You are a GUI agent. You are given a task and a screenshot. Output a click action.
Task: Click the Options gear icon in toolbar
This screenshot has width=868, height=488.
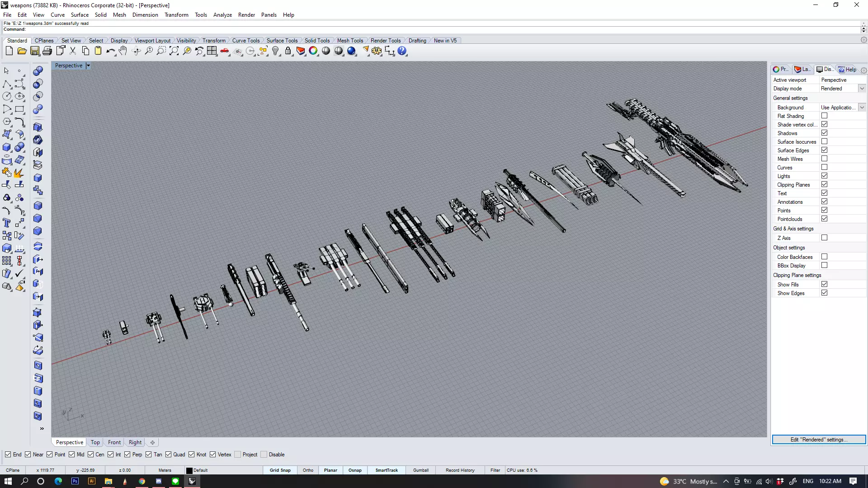377,51
